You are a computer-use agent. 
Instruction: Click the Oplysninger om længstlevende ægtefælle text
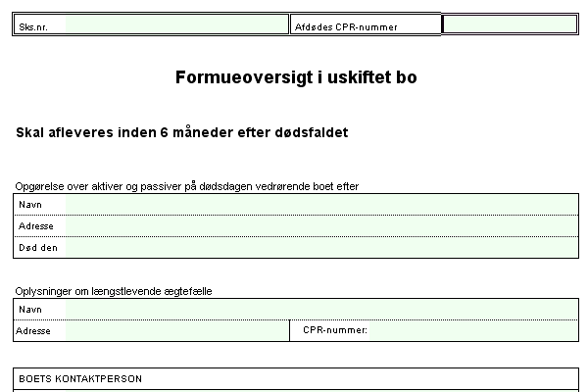[x=114, y=291]
